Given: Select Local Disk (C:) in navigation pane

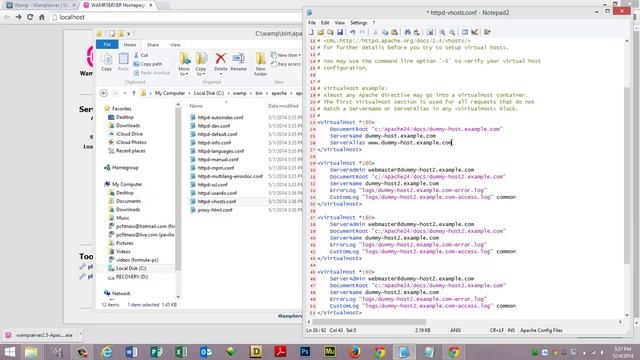Looking at the screenshot, I should (x=131, y=268).
